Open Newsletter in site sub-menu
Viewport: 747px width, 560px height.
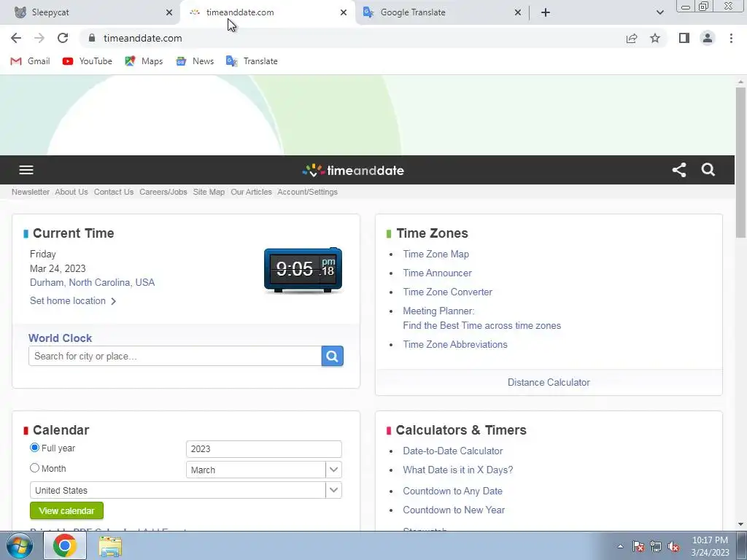(31, 192)
